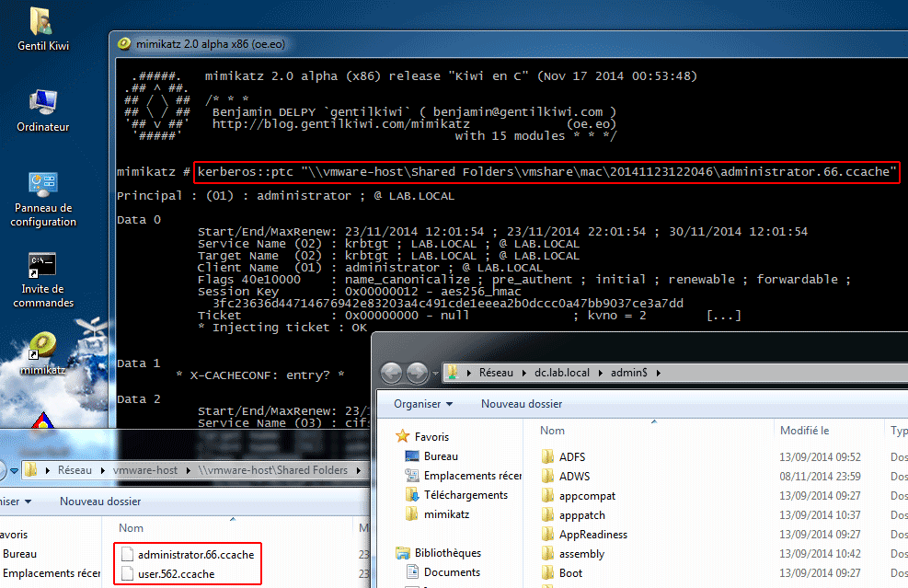Launch the mimikatz desktop shortcut

(42, 353)
